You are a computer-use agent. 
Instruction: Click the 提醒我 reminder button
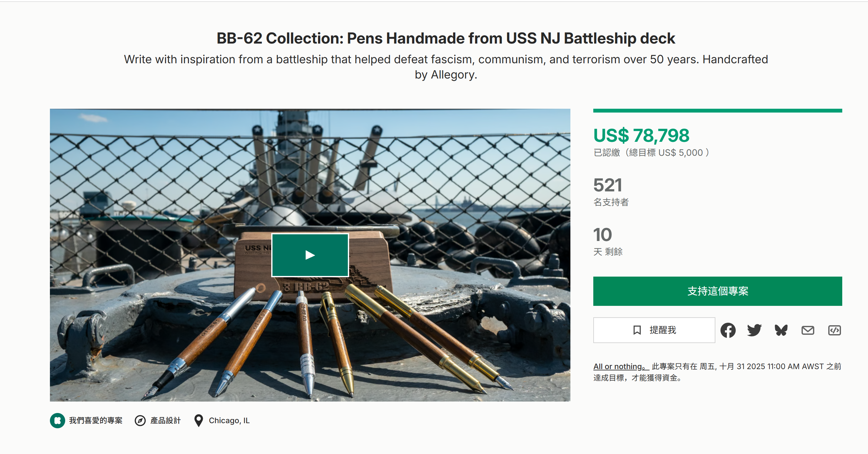[x=654, y=330]
